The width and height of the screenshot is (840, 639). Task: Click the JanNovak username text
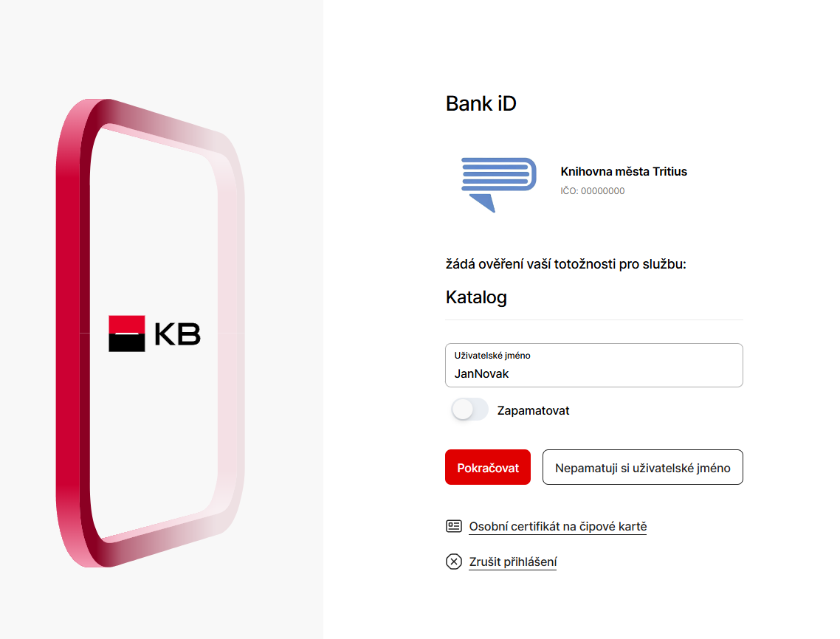481,373
